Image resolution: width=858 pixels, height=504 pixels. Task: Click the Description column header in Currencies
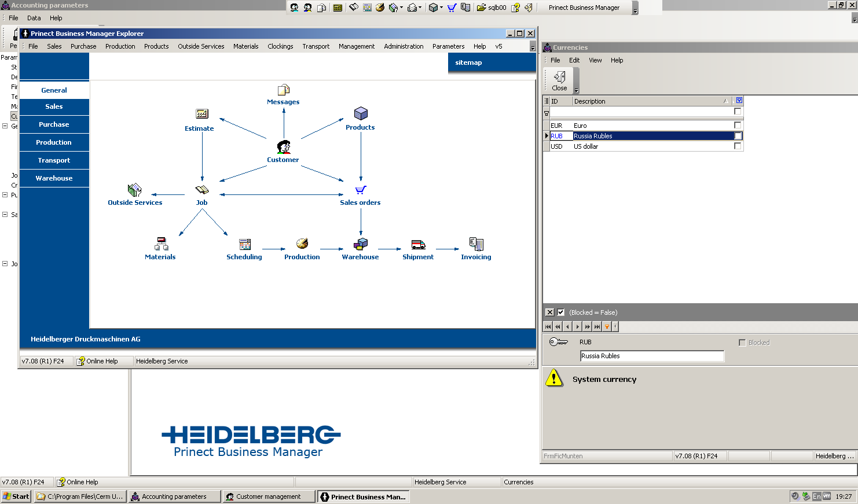click(652, 101)
